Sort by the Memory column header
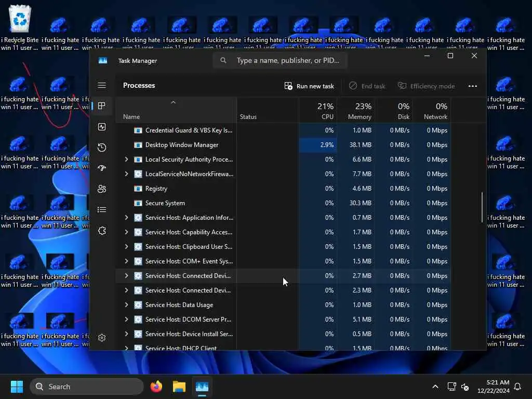The height and width of the screenshot is (399, 532). [356, 111]
